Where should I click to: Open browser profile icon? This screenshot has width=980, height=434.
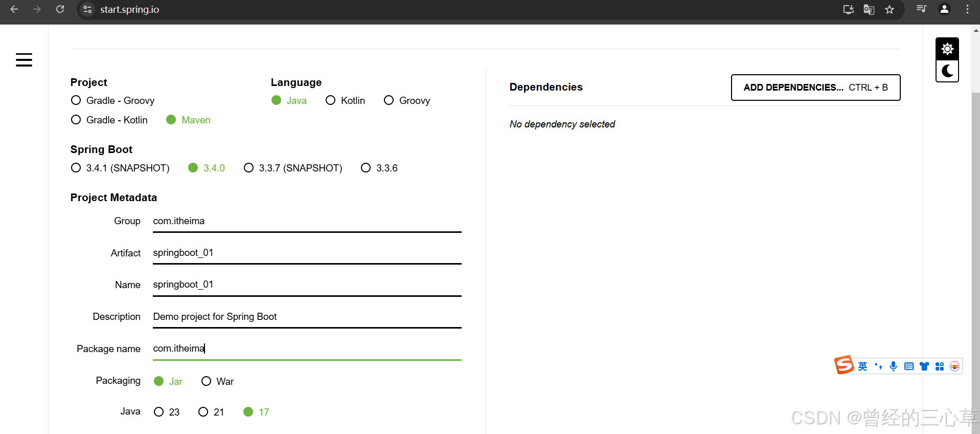coord(944,9)
